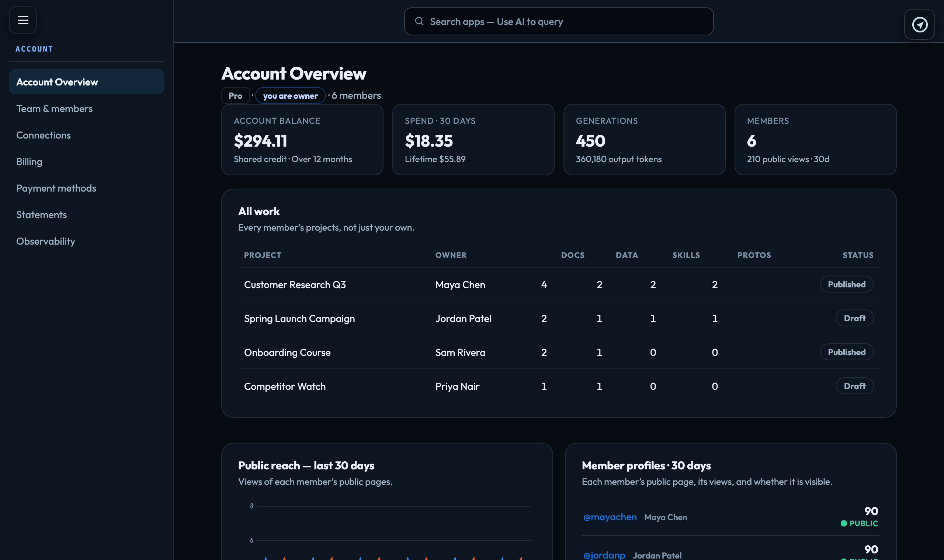Click the $18.35 spend amount
Screen dimensions: 944x560
pyautogui.click(x=428, y=141)
